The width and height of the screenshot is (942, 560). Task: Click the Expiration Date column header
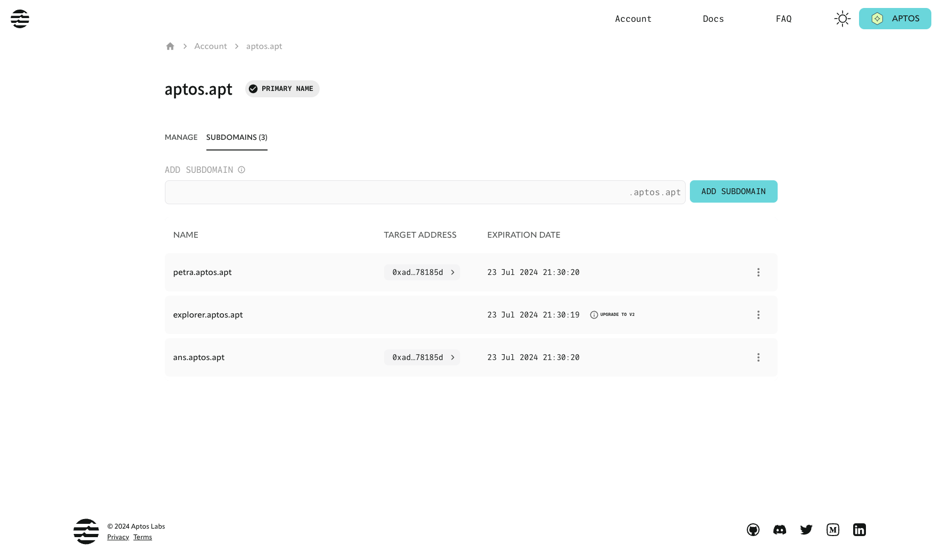click(x=524, y=235)
